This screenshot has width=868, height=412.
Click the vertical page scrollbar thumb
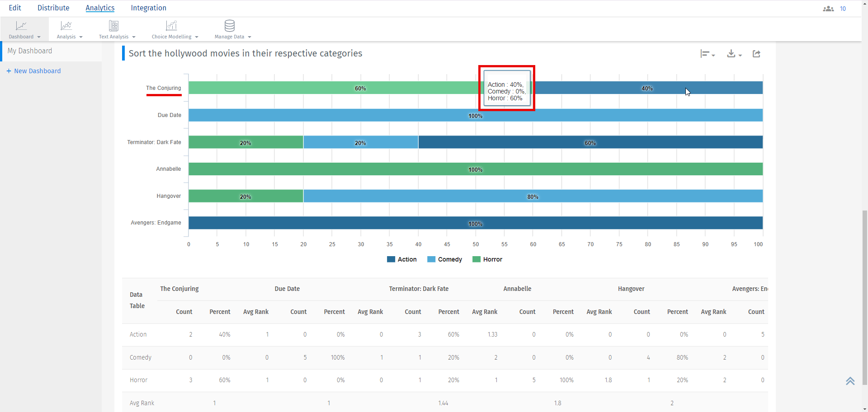coord(865,297)
